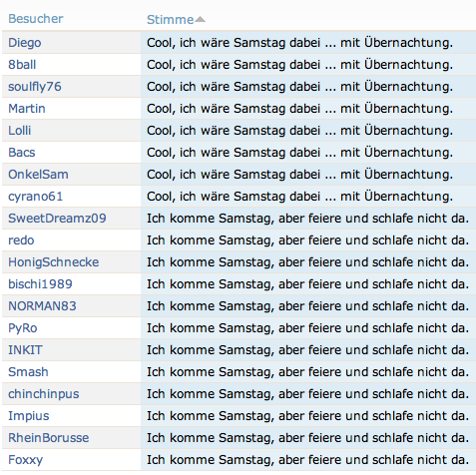View NORMAN83's profile

click(x=42, y=306)
